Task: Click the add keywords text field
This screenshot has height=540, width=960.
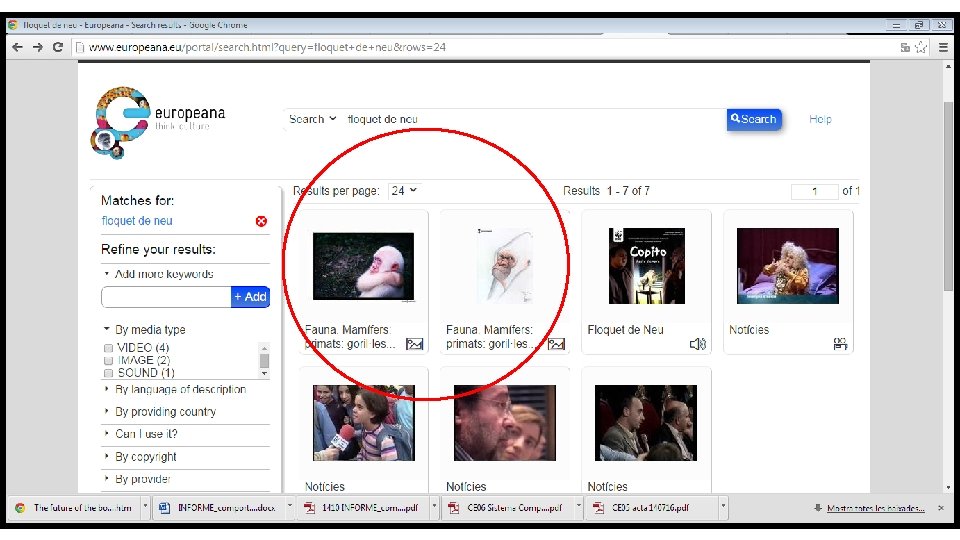Action: pyautogui.click(x=166, y=297)
